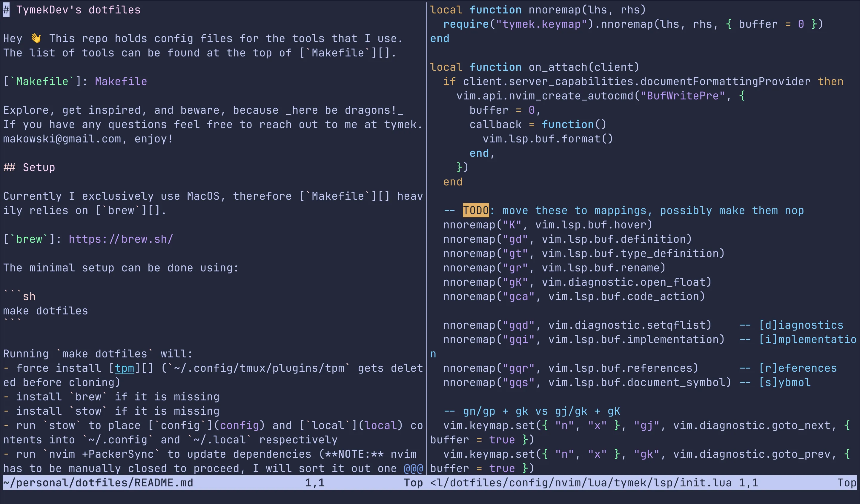This screenshot has height=504, width=860.
Task: Click the "## Setup" heading
Action: (x=29, y=168)
